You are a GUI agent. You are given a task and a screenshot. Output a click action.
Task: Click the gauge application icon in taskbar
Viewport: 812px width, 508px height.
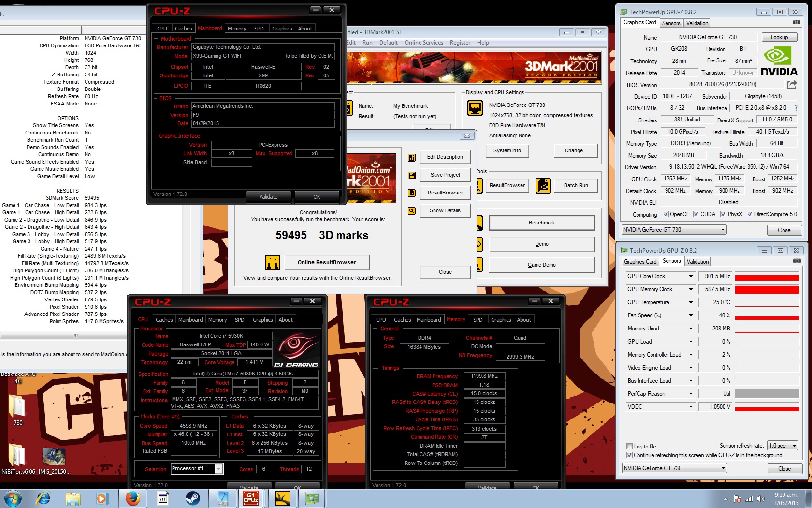coord(222,498)
